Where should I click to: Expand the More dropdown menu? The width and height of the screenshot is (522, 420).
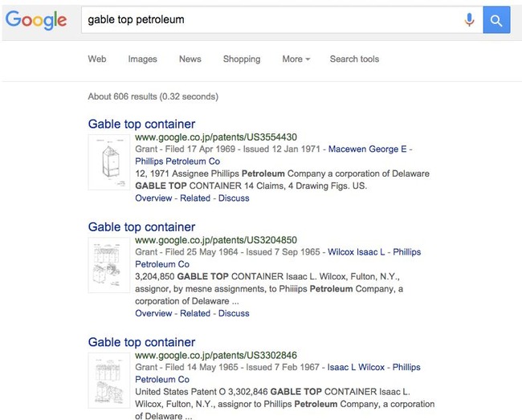[296, 59]
